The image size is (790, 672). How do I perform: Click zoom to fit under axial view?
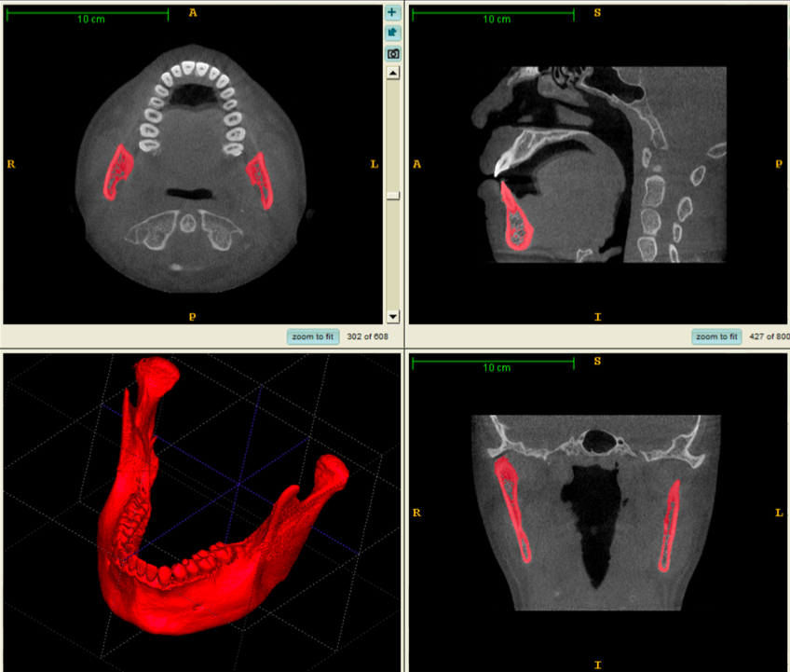click(313, 336)
